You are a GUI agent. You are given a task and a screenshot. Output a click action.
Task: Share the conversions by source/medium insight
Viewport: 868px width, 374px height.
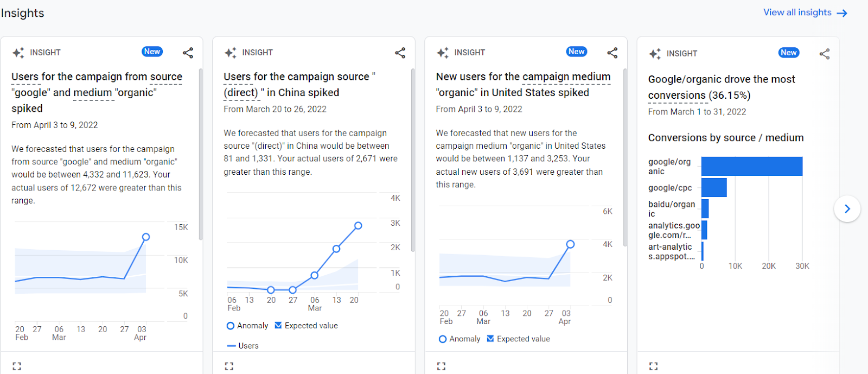coord(825,53)
